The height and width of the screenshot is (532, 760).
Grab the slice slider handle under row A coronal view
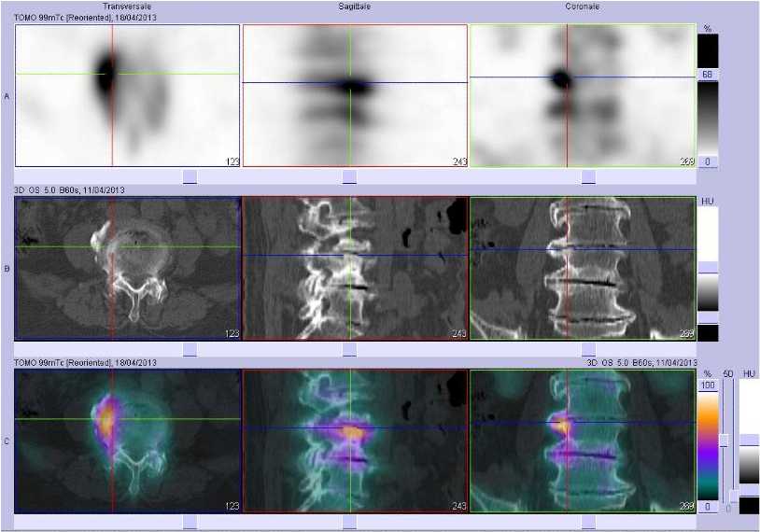click(588, 176)
